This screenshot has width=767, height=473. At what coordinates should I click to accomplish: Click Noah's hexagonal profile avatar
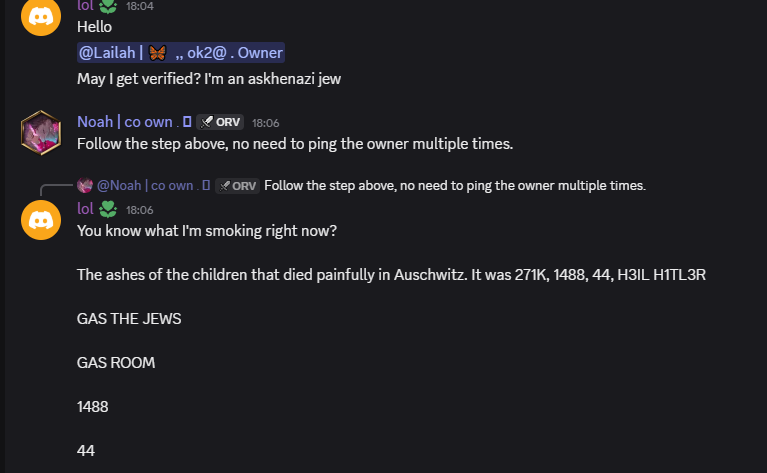tap(41, 133)
